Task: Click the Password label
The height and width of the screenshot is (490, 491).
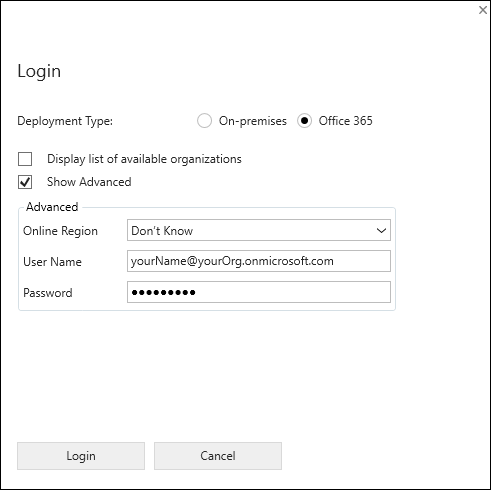Action: point(48,293)
